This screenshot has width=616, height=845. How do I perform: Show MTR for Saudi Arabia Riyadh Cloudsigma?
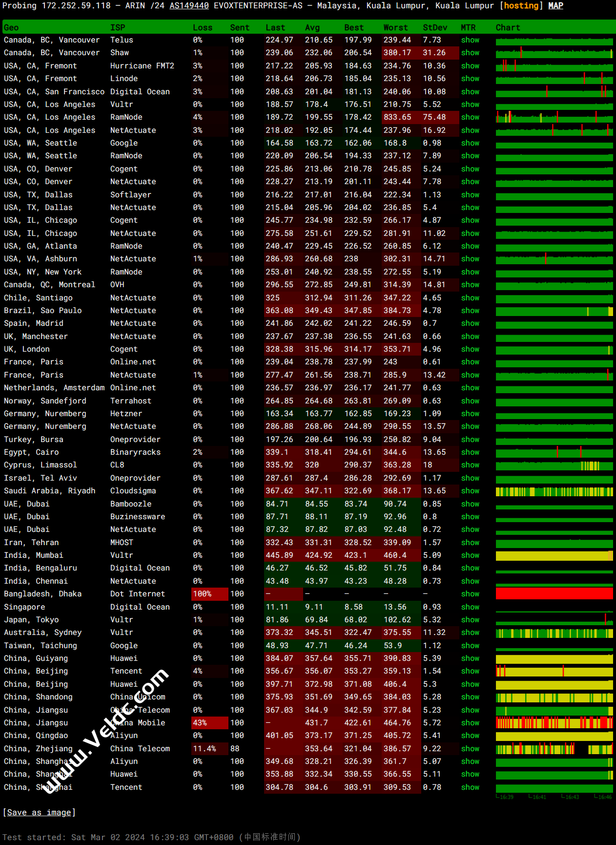pyautogui.click(x=470, y=491)
